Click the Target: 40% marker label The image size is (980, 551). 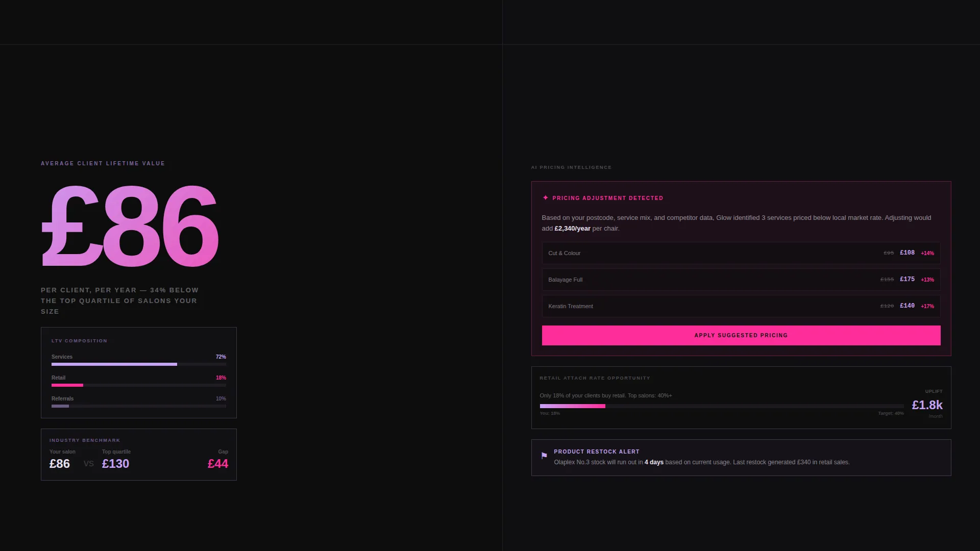coord(891,413)
